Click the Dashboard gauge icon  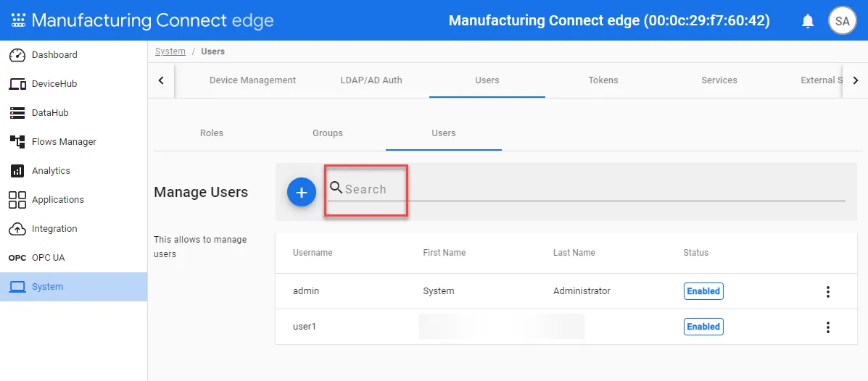[17, 55]
